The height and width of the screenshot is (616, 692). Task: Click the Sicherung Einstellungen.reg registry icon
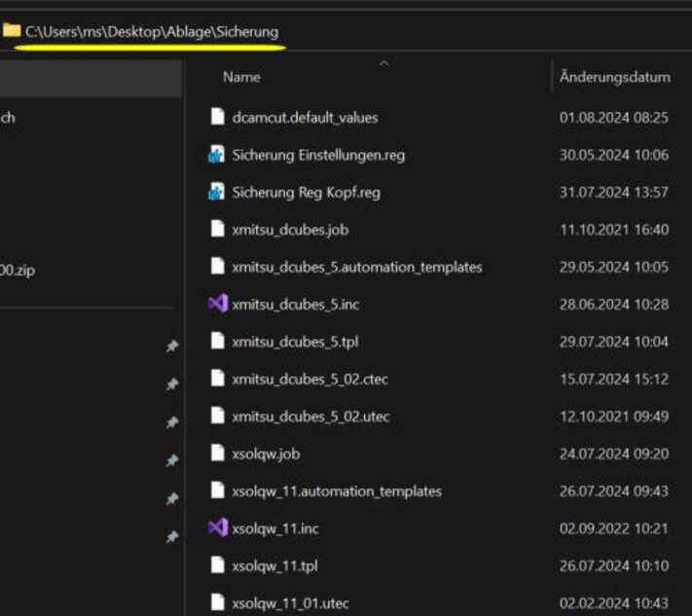coord(217,155)
